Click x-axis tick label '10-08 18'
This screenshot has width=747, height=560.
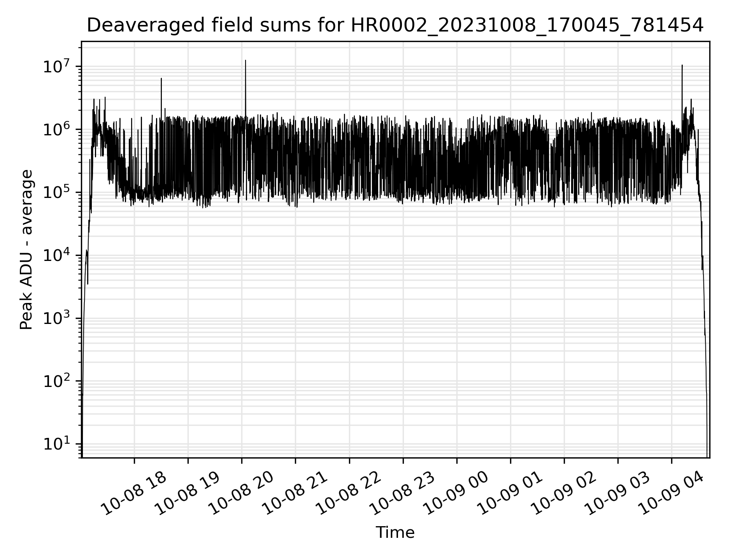134,493
